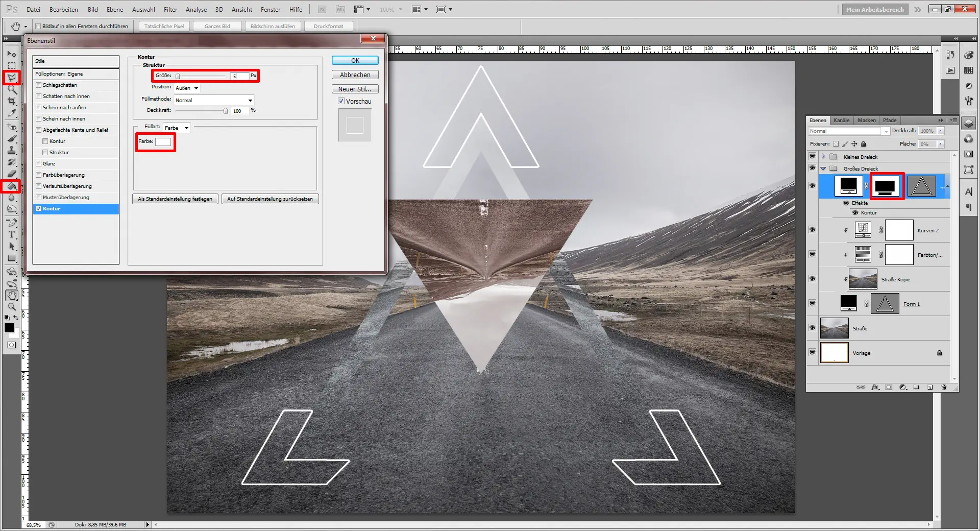The image size is (980, 531).
Task: Select the Type tool
Action: [11, 235]
